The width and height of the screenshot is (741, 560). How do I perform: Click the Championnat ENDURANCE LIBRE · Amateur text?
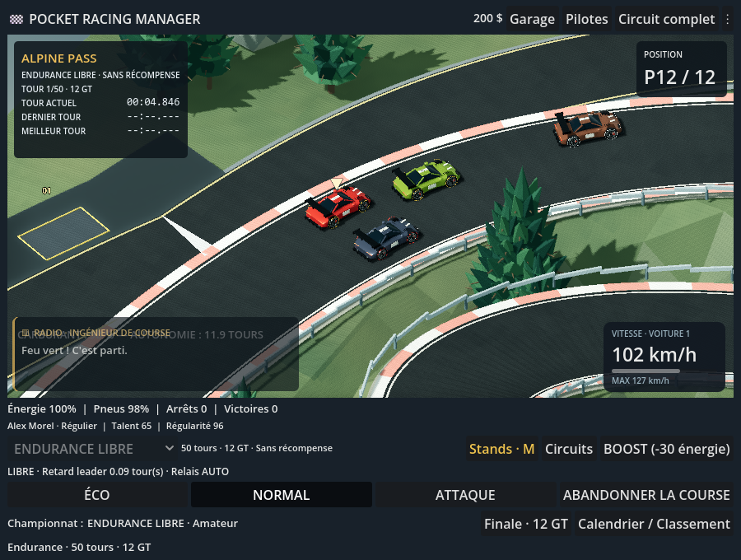point(123,524)
